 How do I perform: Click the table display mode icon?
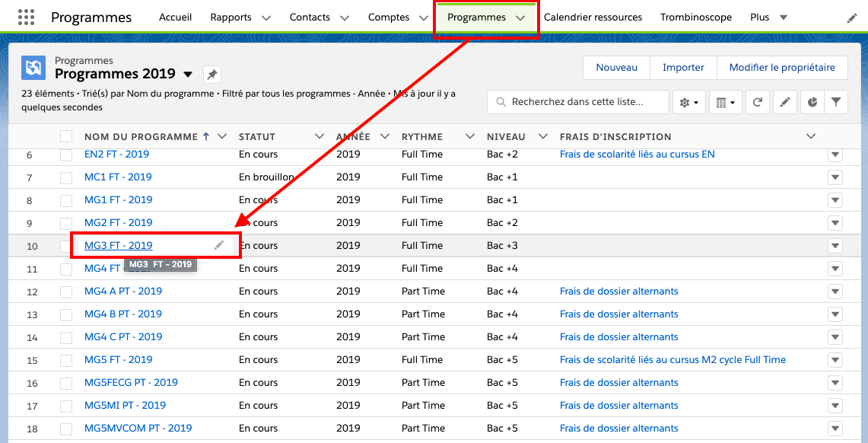pyautogui.click(x=726, y=102)
